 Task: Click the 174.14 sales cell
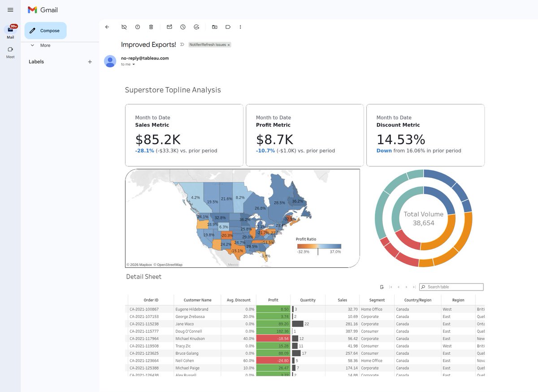click(x=352, y=368)
